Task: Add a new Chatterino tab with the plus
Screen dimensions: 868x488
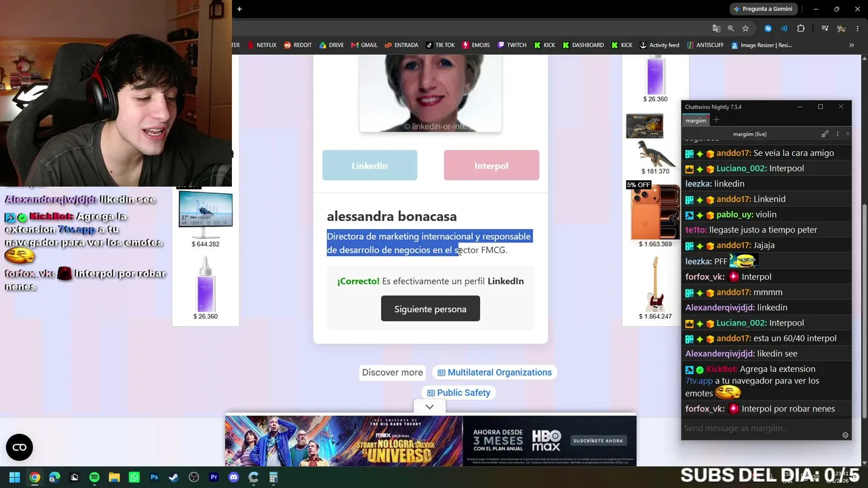Action: (x=716, y=120)
